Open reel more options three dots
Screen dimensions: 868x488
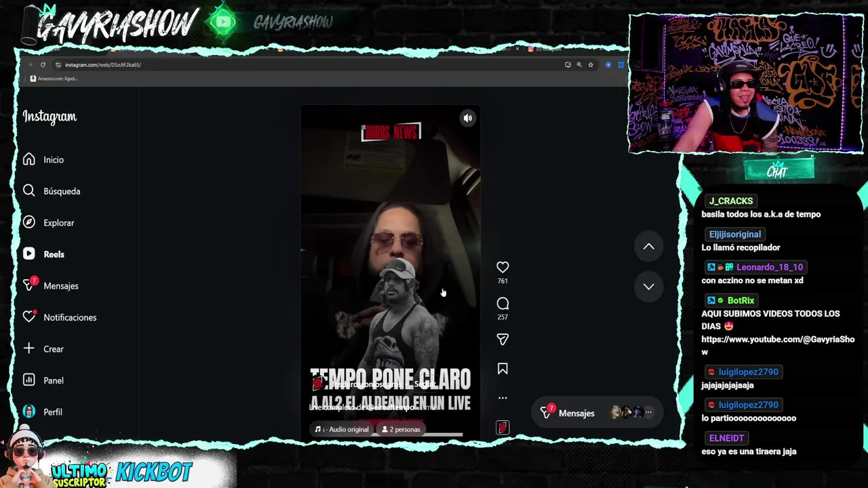click(x=502, y=398)
